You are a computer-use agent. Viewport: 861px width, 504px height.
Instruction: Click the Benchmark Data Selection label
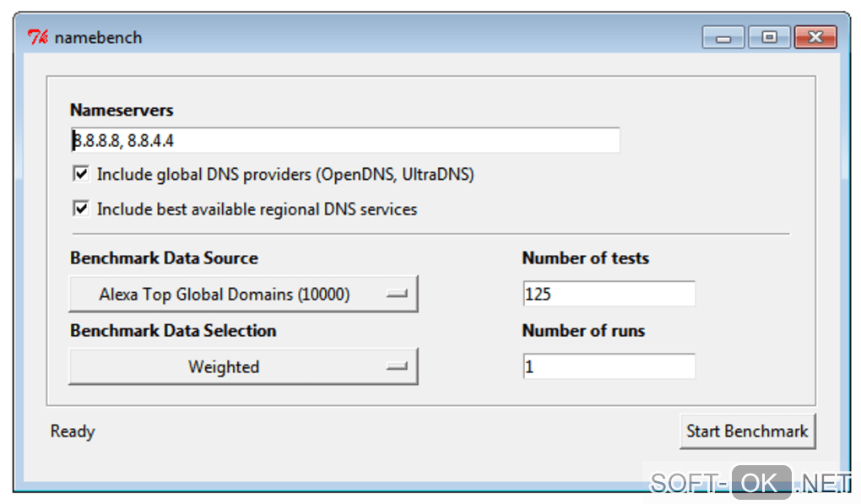173,331
